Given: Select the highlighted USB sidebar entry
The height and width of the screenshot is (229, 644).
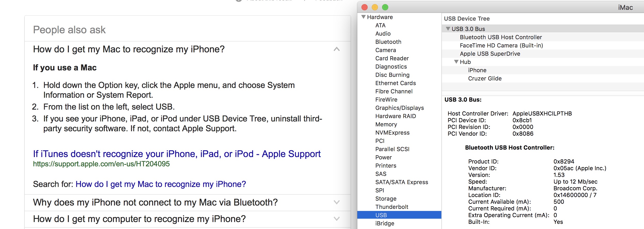Looking at the screenshot, I should 399,215.
